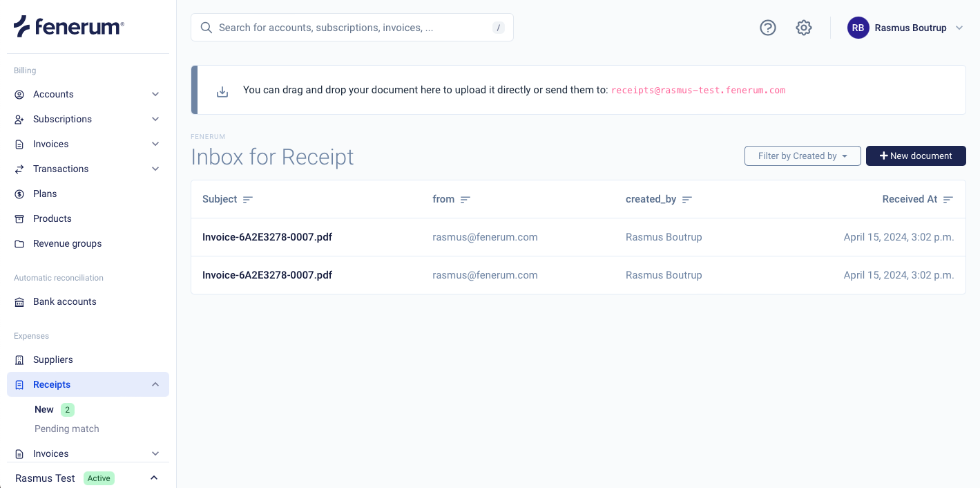Open the settings gear icon

pos(804,28)
